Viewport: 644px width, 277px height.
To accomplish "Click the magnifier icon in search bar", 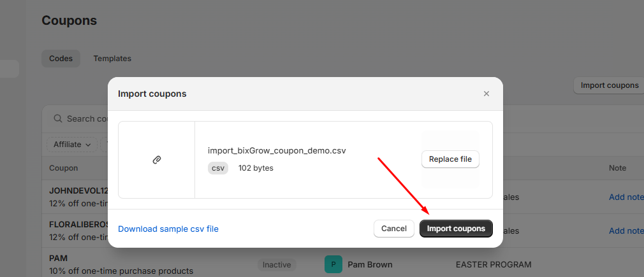I will [x=57, y=118].
